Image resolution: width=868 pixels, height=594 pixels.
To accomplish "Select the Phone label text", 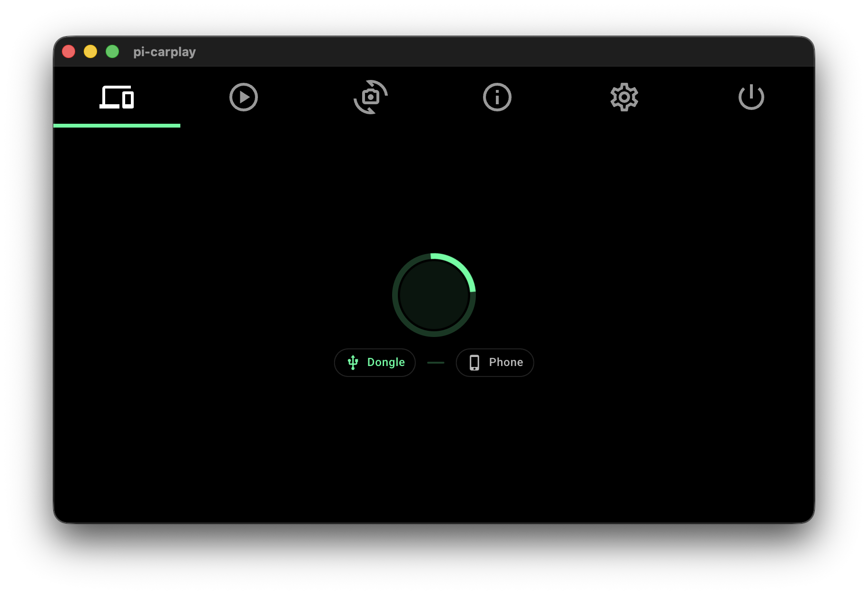I will point(506,362).
